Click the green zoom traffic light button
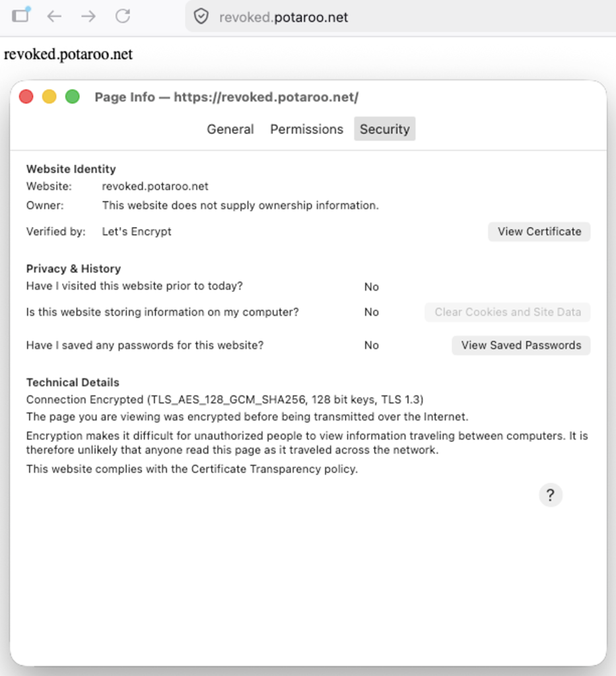The image size is (616, 676). pos(72,96)
